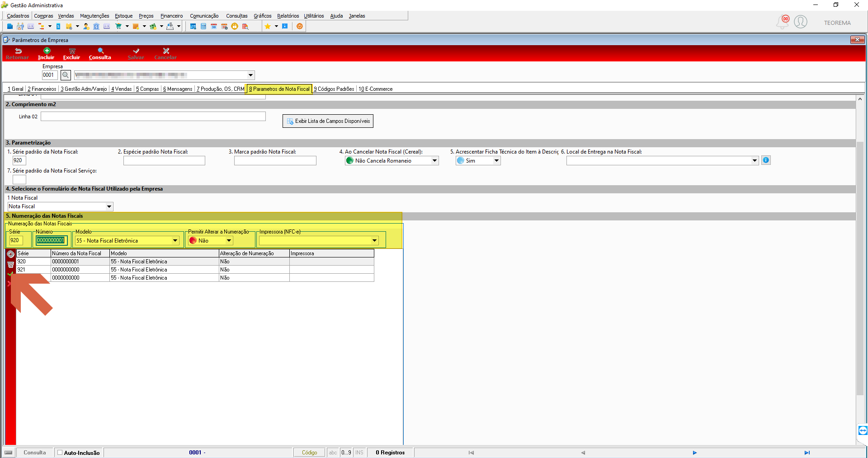Click the blue info icon near Local de Entrega
Image resolution: width=868 pixels, height=458 pixels.
[x=766, y=160]
